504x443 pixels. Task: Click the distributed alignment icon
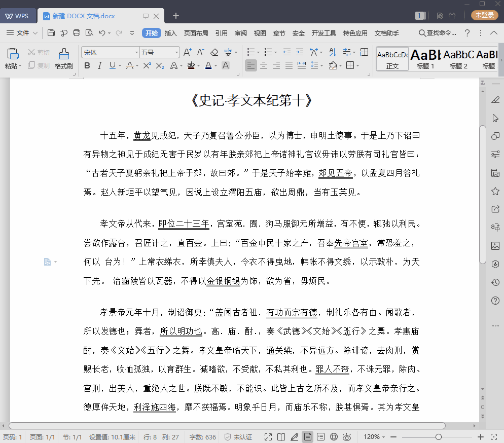click(302, 65)
